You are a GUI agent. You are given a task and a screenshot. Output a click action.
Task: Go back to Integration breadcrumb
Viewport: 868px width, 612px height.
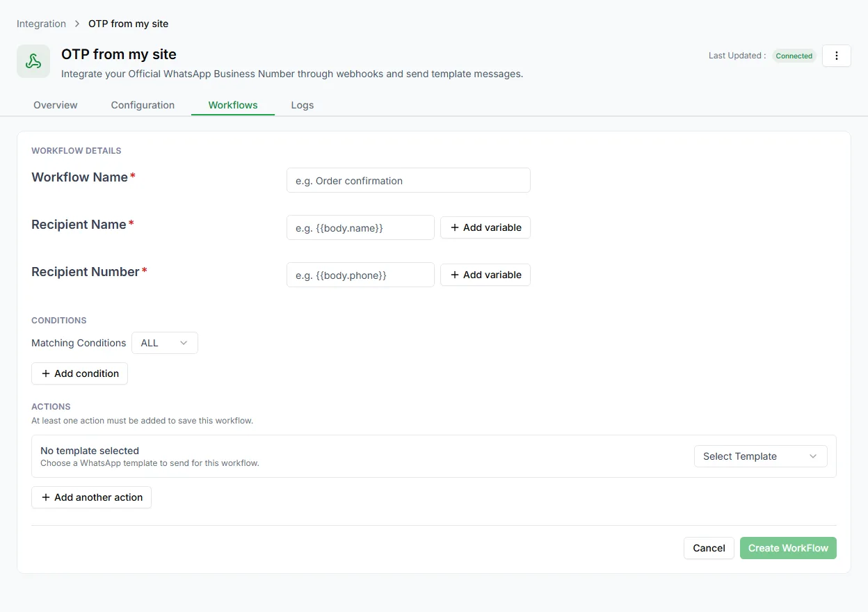point(41,24)
